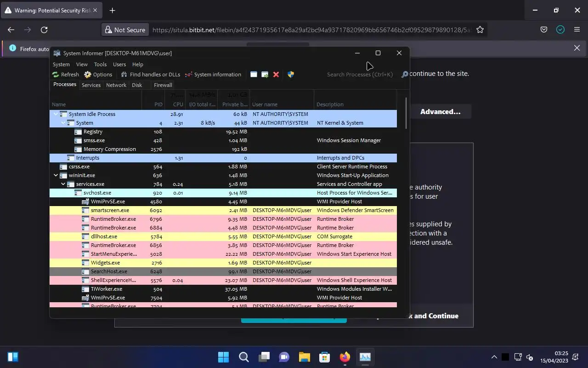Focus the Search Processes field
The width and height of the screenshot is (588, 368).
click(x=360, y=75)
